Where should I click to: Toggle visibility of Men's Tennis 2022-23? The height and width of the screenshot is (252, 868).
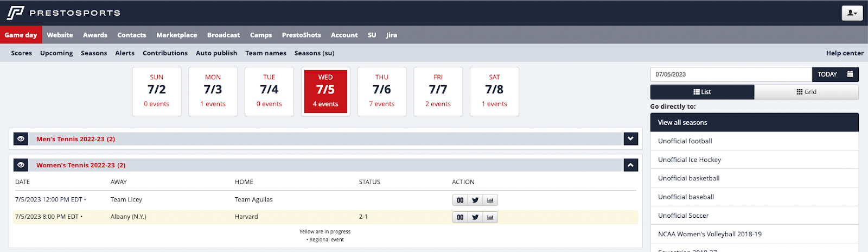coord(21,139)
